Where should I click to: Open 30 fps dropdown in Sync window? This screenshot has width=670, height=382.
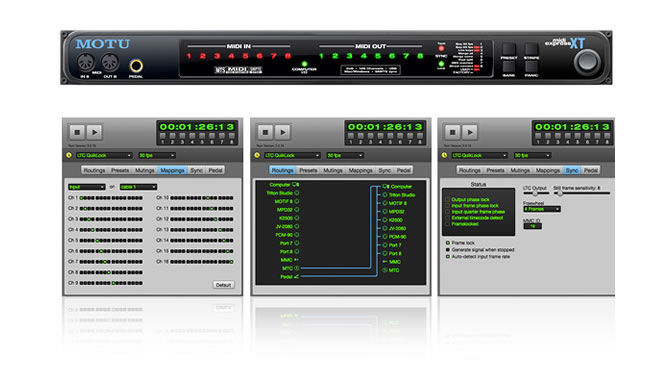pos(532,156)
